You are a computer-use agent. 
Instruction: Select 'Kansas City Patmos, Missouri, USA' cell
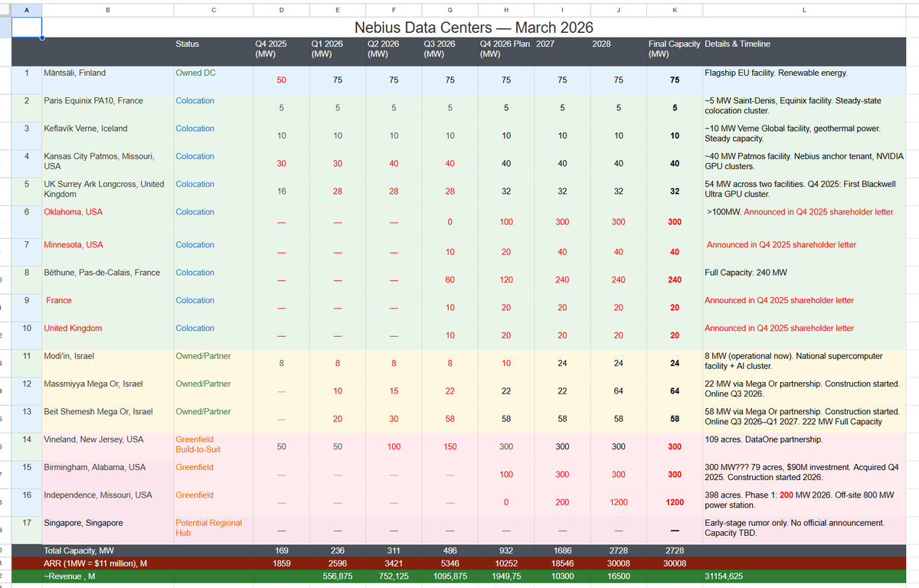(107, 164)
